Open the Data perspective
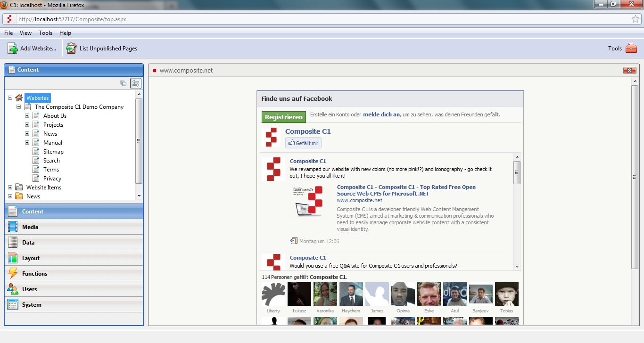The image size is (644, 343). [x=28, y=243]
